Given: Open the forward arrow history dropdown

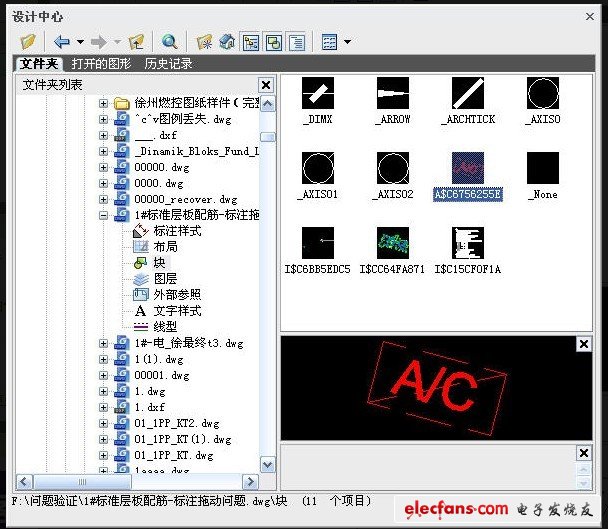Looking at the screenshot, I should (x=117, y=41).
